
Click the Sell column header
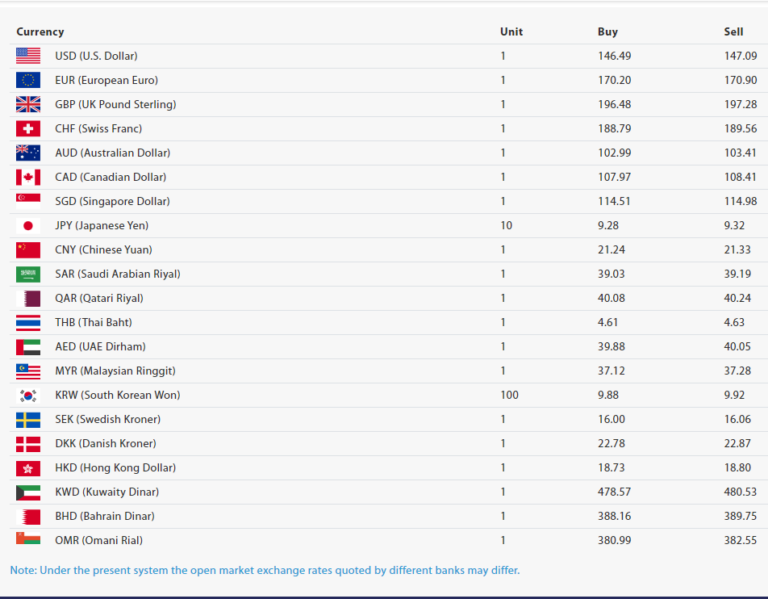click(x=733, y=32)
